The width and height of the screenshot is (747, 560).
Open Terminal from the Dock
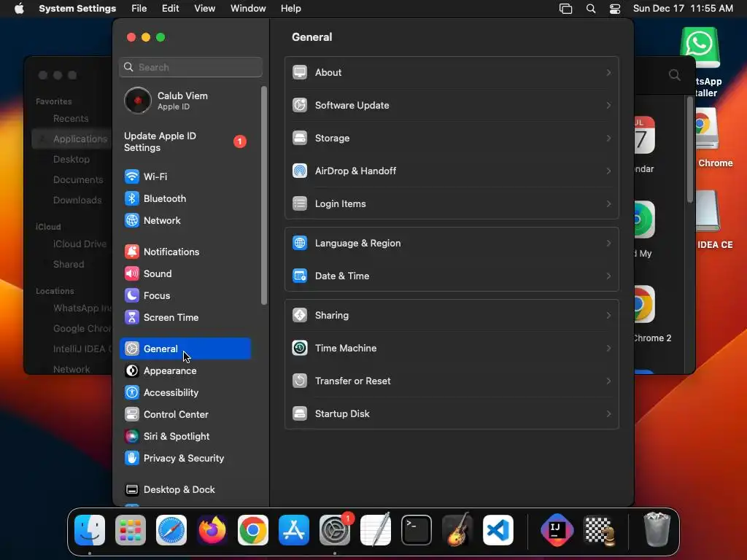coord(417,530)
